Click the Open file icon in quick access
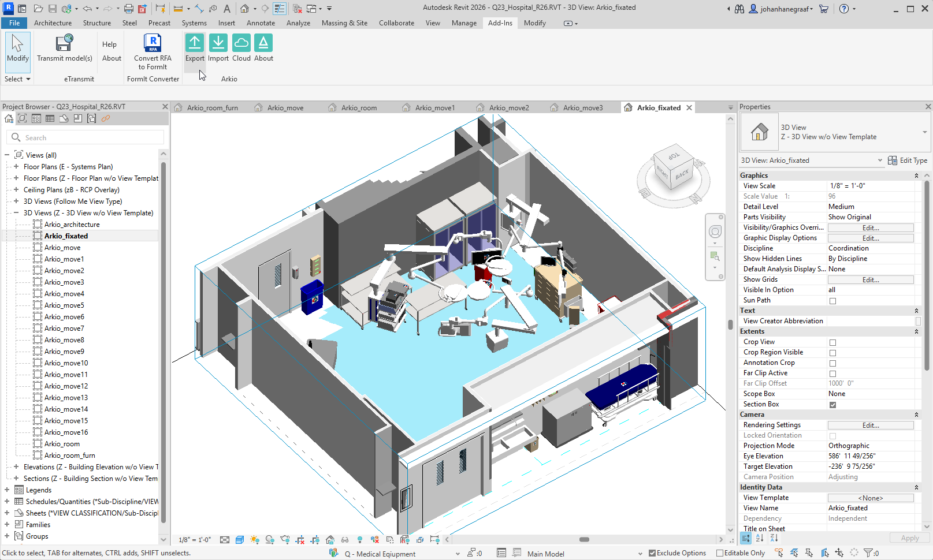The height and width of the screenshot is (560, 933). click(x=38, y=9)
